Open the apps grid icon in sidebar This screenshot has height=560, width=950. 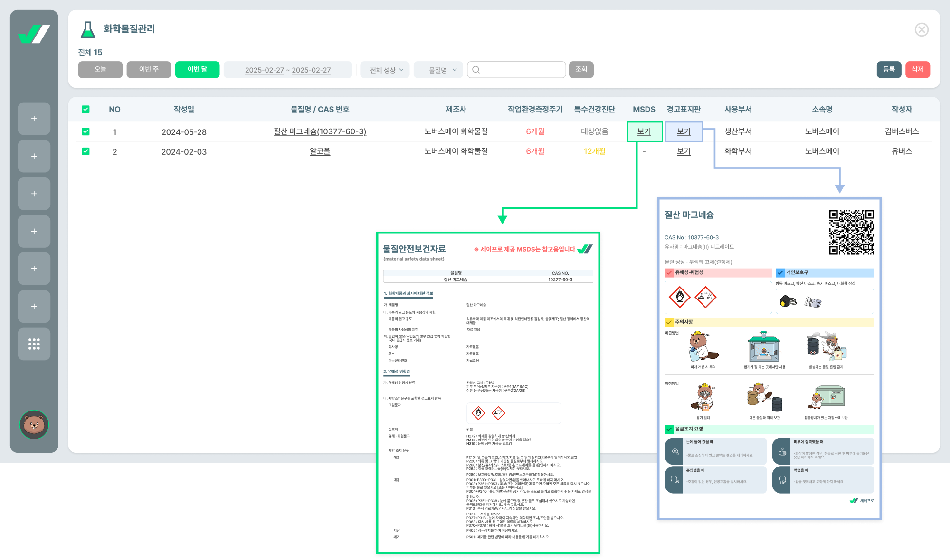(34, 344)
